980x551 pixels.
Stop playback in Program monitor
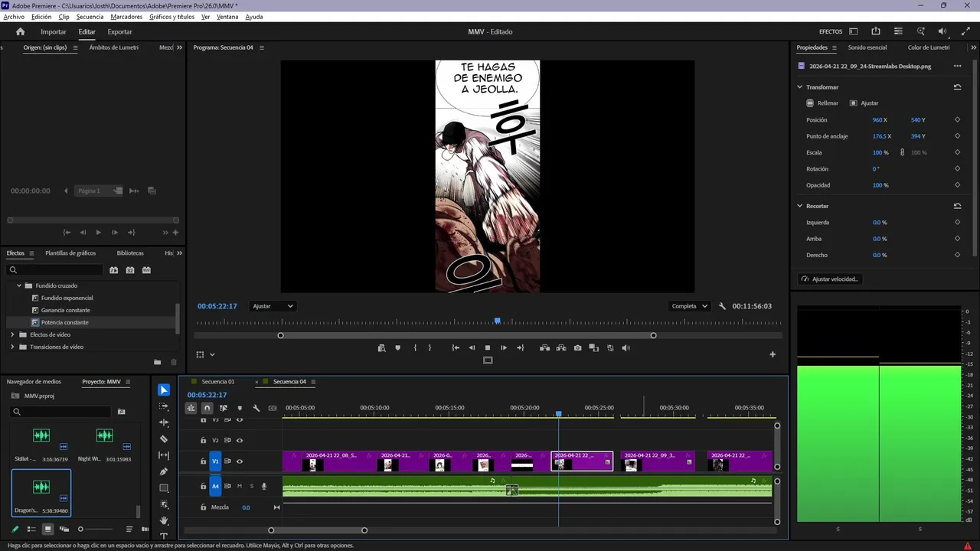[488, 347]
